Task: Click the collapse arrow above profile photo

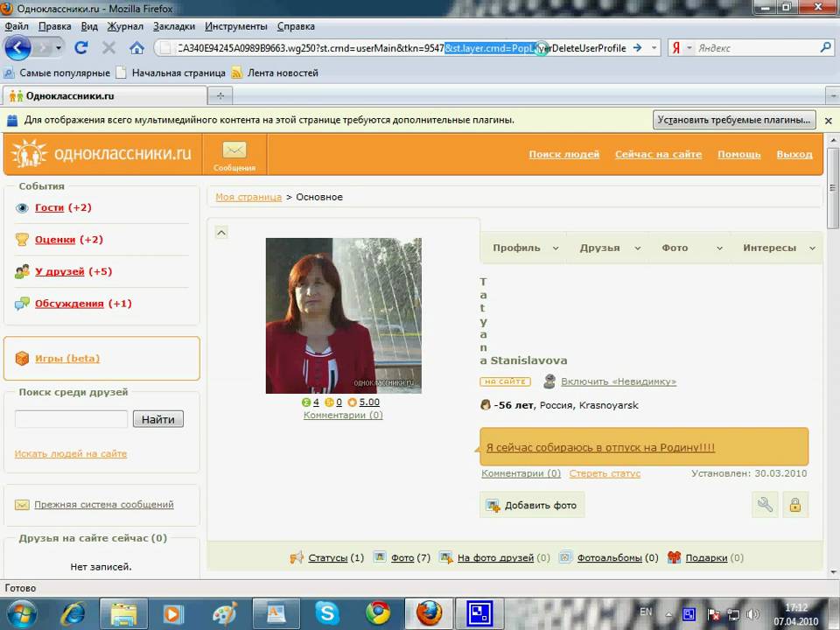Action: pos(221,233)
